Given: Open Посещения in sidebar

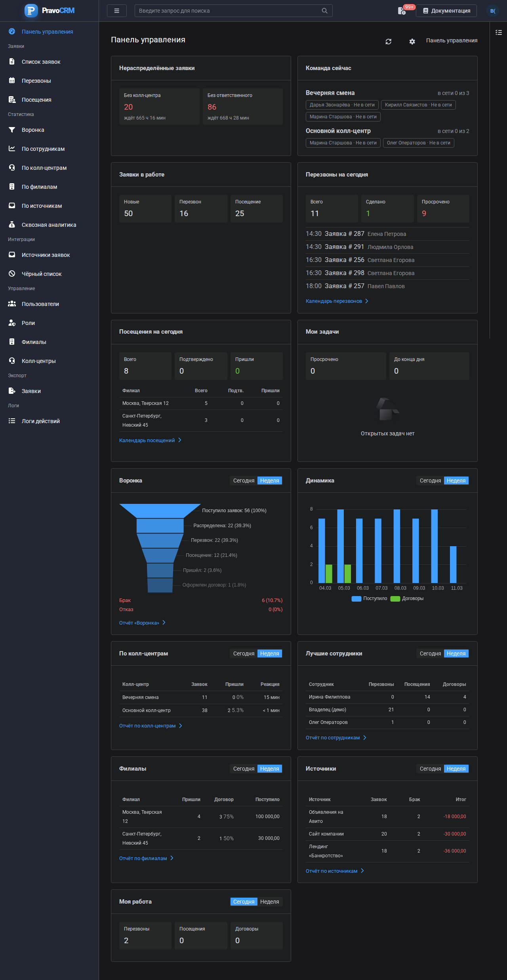Looking at the screenshot, I should [49, 100].
